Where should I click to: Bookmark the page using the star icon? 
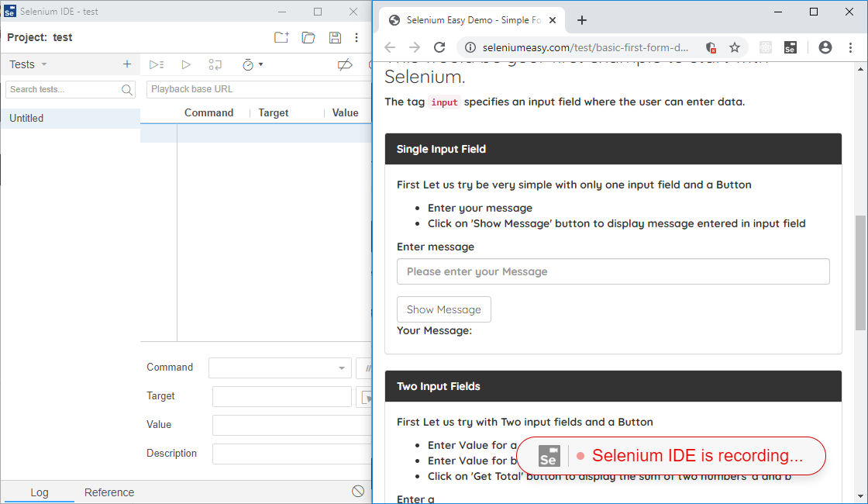point(735,47)
